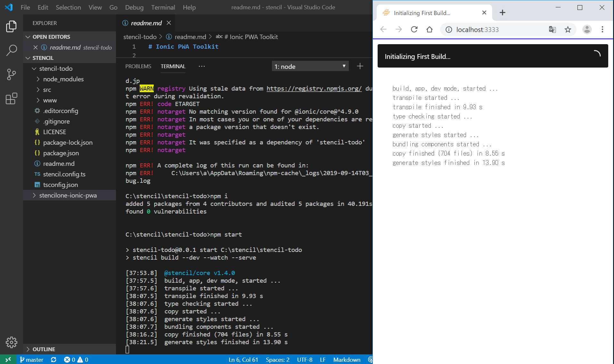
Task: Open the Terminal menu
Action: coord(163,7)
